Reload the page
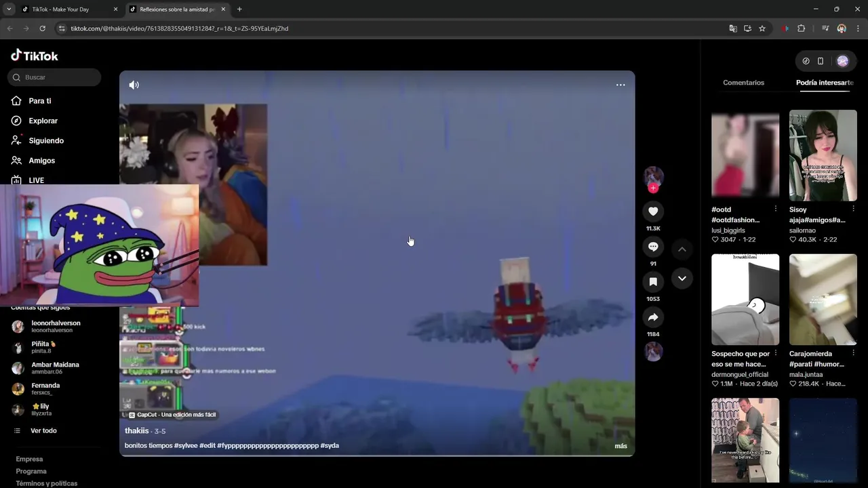The height and width of the screenshot is (488, 868). [x=42, y=28]
